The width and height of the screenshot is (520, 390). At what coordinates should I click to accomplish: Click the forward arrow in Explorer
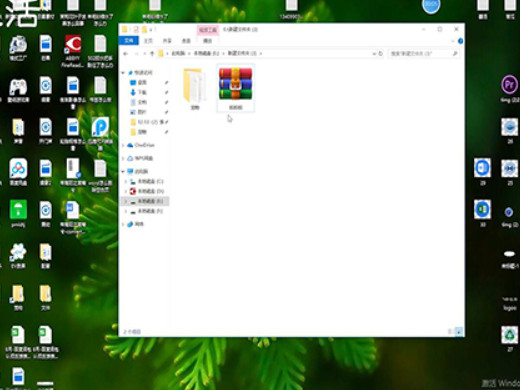(x=137, y=54)
